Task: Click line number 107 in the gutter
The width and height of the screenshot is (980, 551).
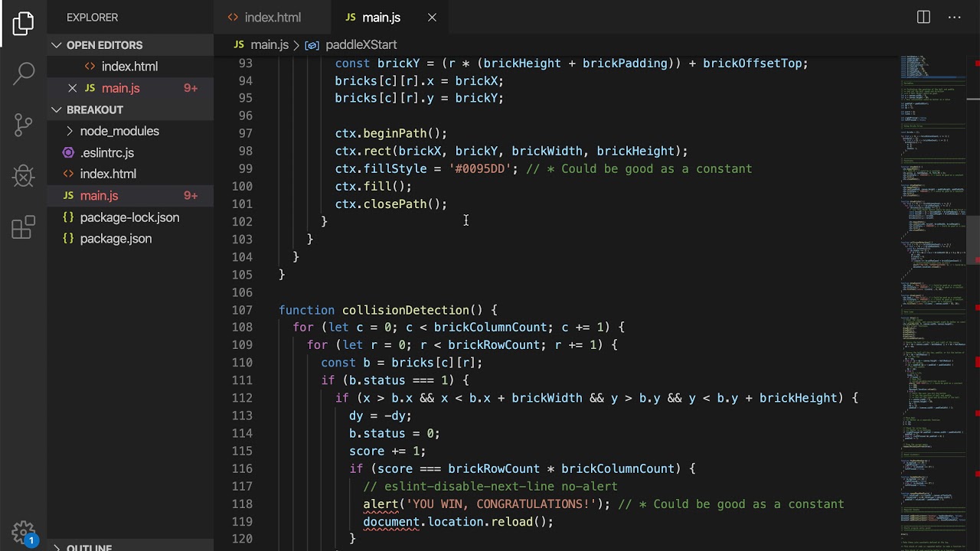Action: pos(241,310)
